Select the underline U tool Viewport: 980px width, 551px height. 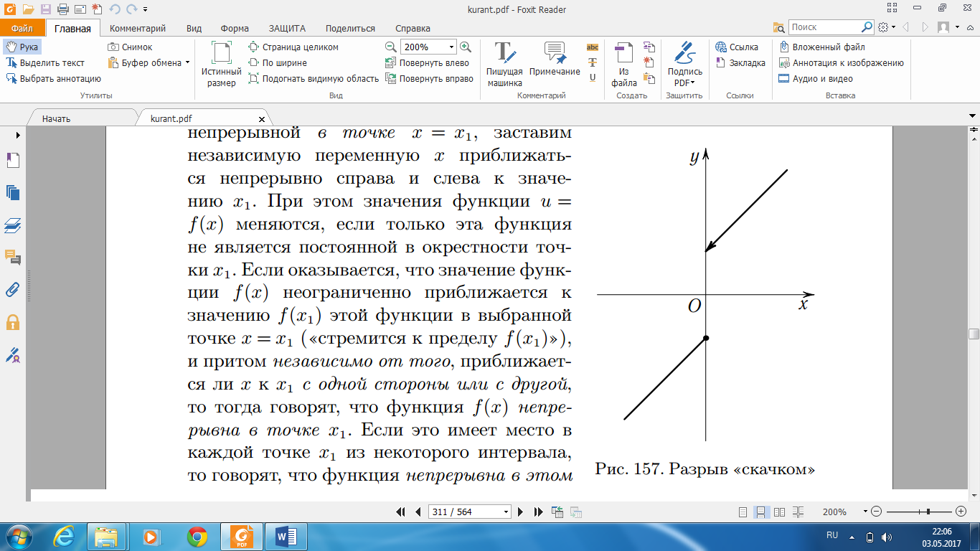coord(593,77)
